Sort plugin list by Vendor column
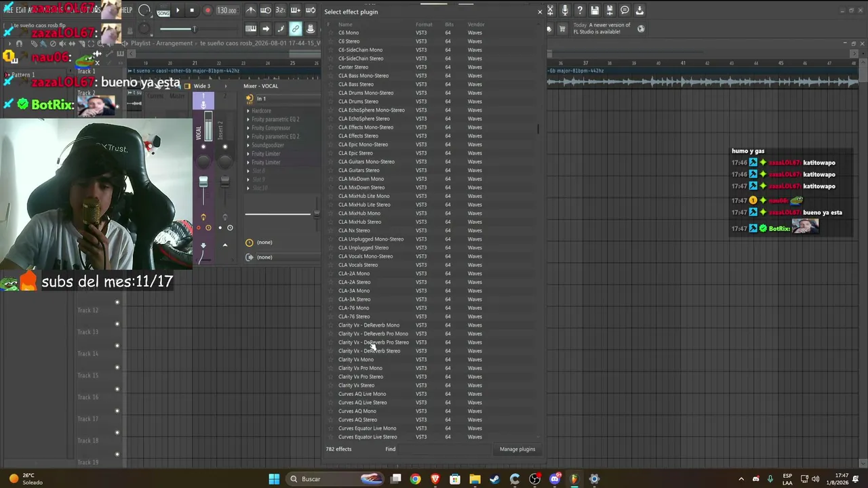The height and width of the screenshot is (488, 868). point(476,24)
